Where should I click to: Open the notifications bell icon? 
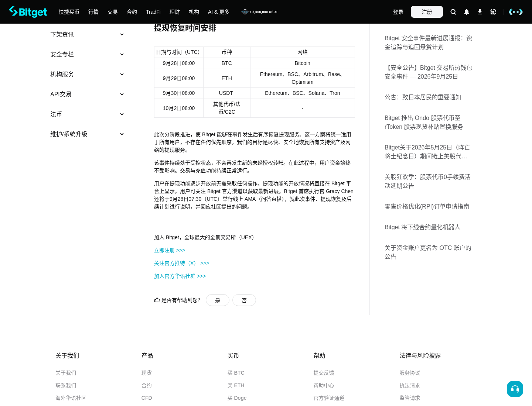[467, 12]
